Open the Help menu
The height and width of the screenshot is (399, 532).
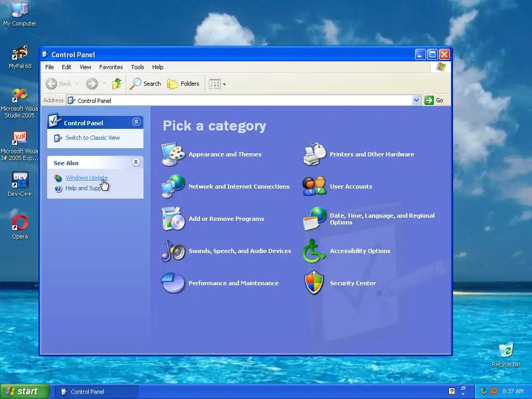click(x=157, y=67)
